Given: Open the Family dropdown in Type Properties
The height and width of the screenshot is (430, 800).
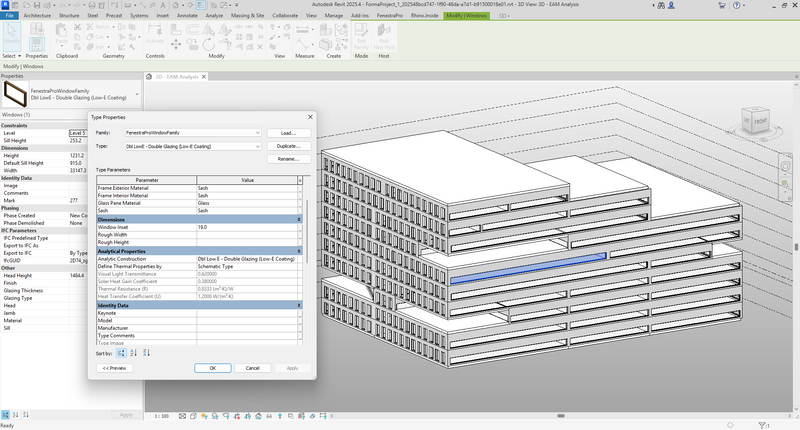Looking at the screenshot, I should (x=258, y=133).
